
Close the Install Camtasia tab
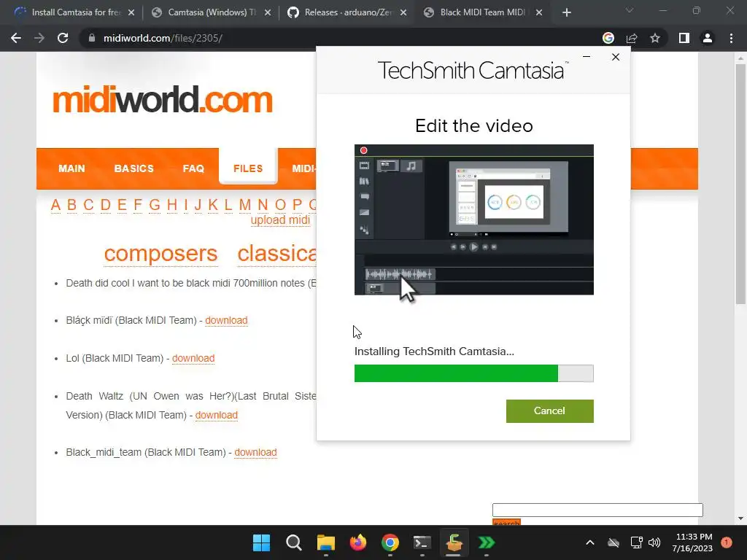click(x=131, y=12)
